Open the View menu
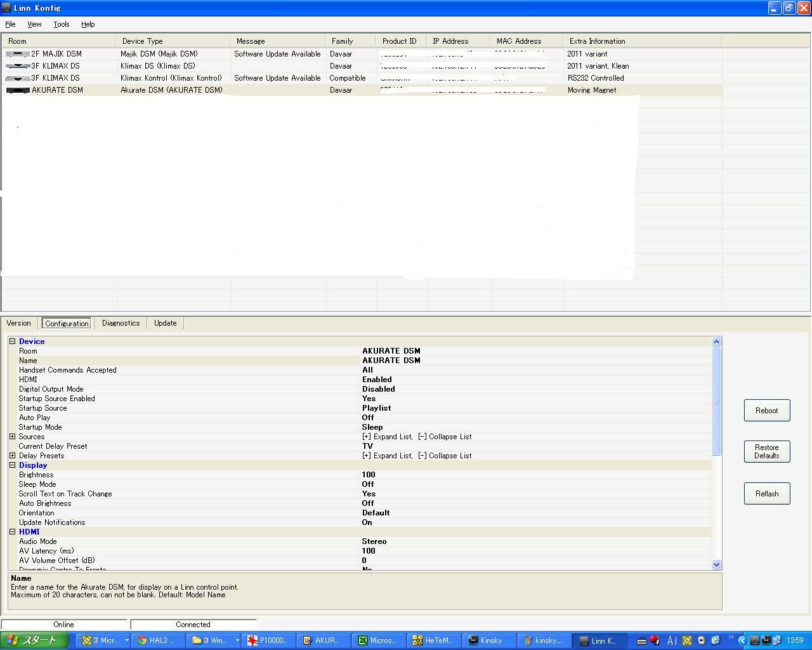The height and width of the screenshot is (650, 812). (x=34, y=24)
